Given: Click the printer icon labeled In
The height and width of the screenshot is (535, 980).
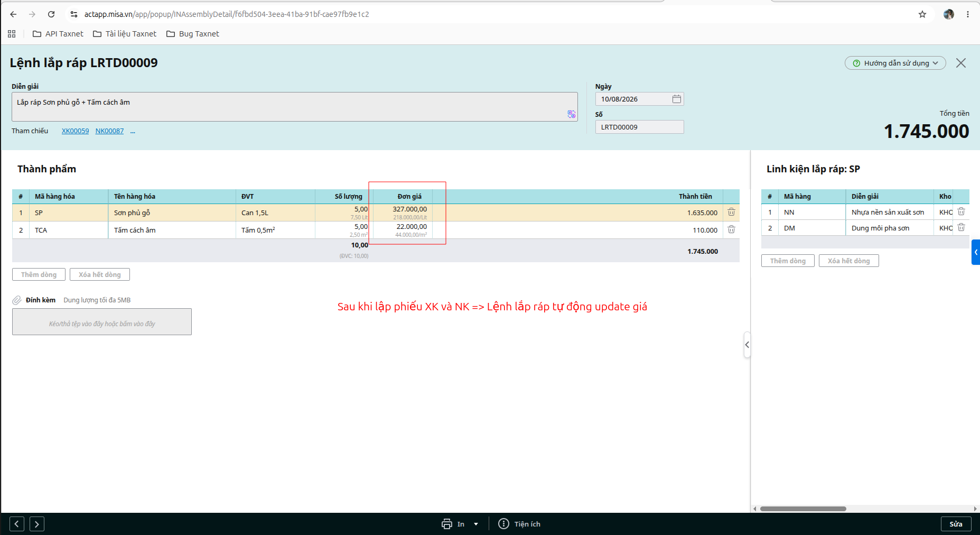Looking at the screenshot, I should [447, 524].
